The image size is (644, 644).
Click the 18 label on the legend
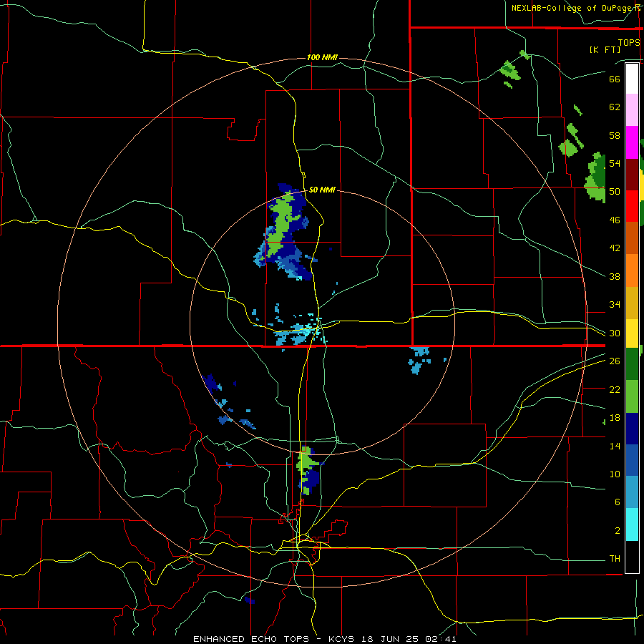click(x=615, y=418)
